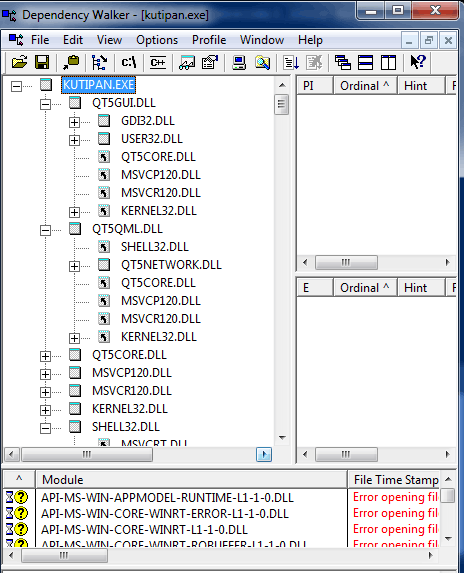Open the Profile menu

[x=209, y=40]
